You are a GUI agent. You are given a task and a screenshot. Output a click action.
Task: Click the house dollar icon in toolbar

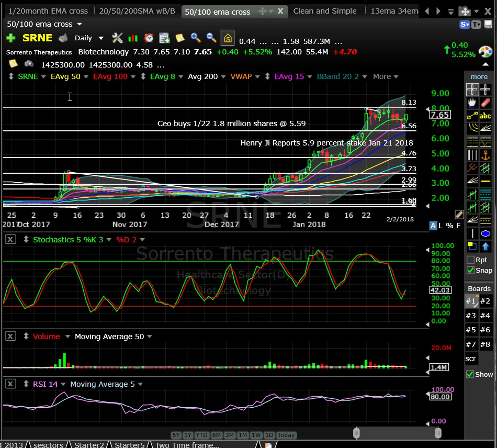pos(227,38)
